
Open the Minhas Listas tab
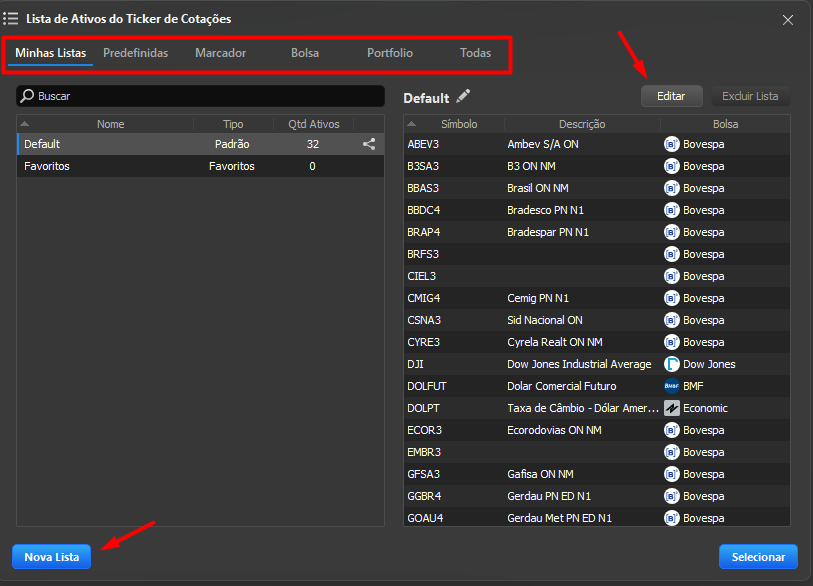[x=50, y=53]
